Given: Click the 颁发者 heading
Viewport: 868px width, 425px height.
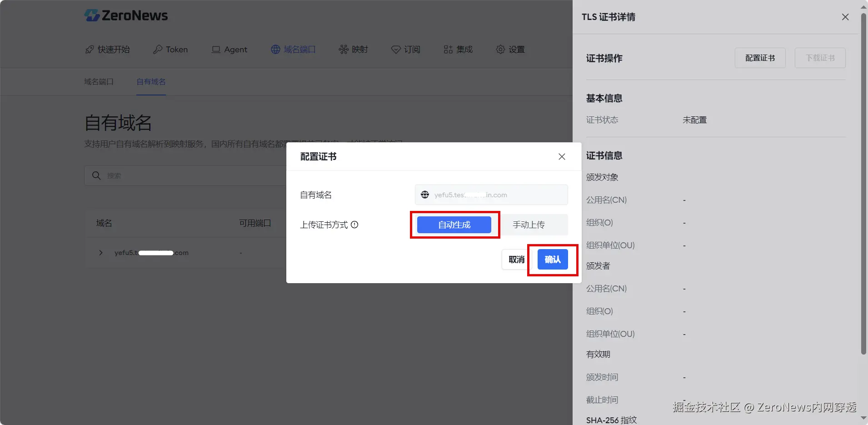Looking at the screenshot, I should coord(598,266).
